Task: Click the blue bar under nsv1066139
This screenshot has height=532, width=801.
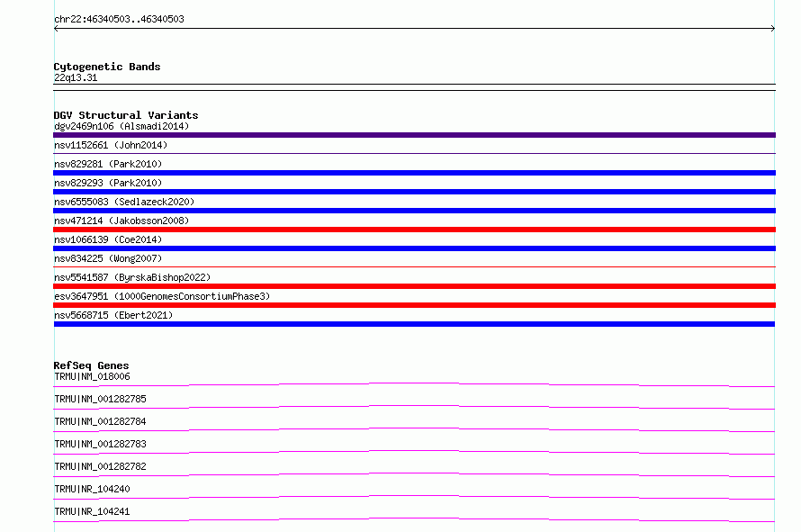Action: click(x=414, y=248)
